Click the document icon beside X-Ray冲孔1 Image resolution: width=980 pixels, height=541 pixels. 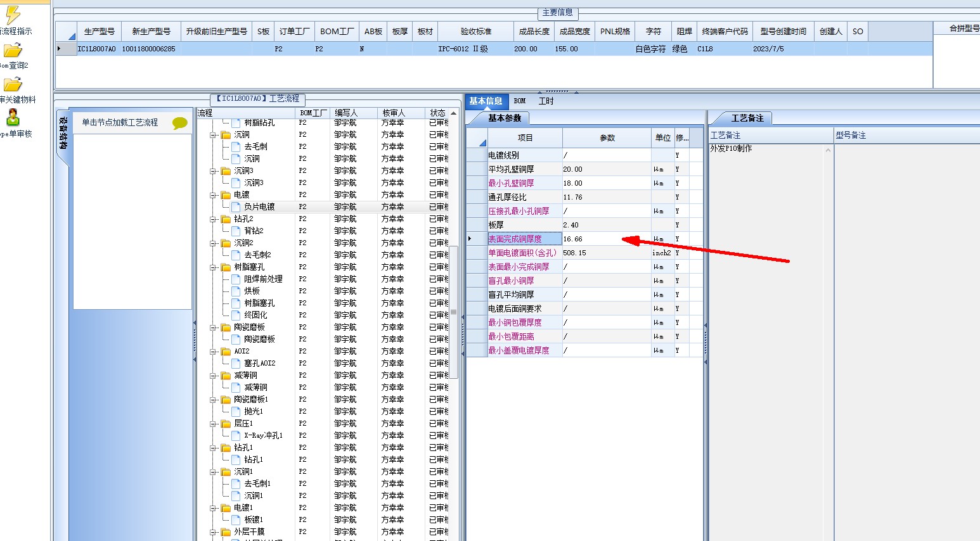[x=236, y=436]
